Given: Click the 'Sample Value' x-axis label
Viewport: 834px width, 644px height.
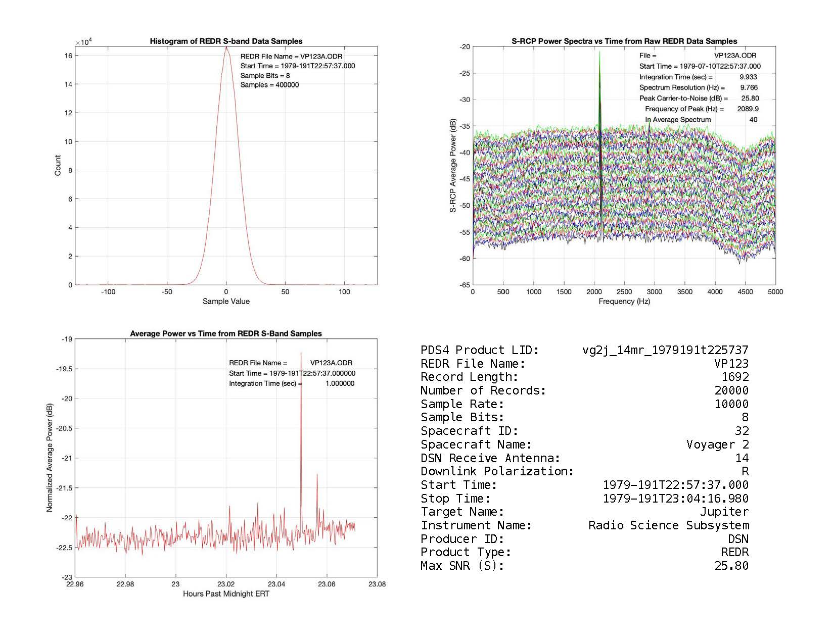Looking at the screenshot, I should click(226, 302).
